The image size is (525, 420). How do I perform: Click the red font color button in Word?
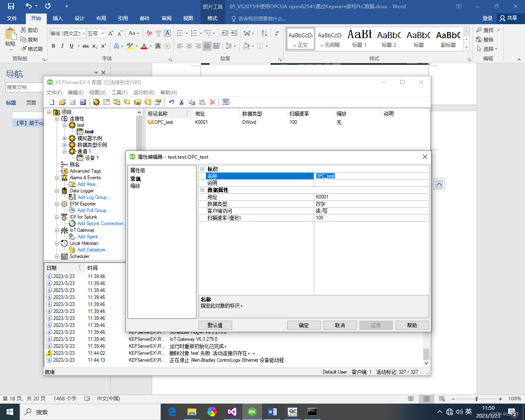pos(144,46)
